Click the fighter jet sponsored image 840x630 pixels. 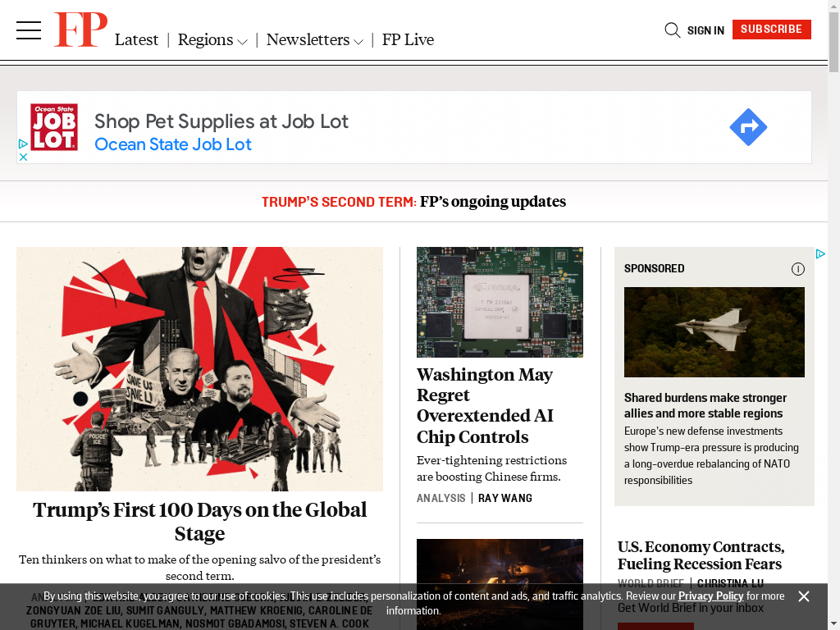714,332
